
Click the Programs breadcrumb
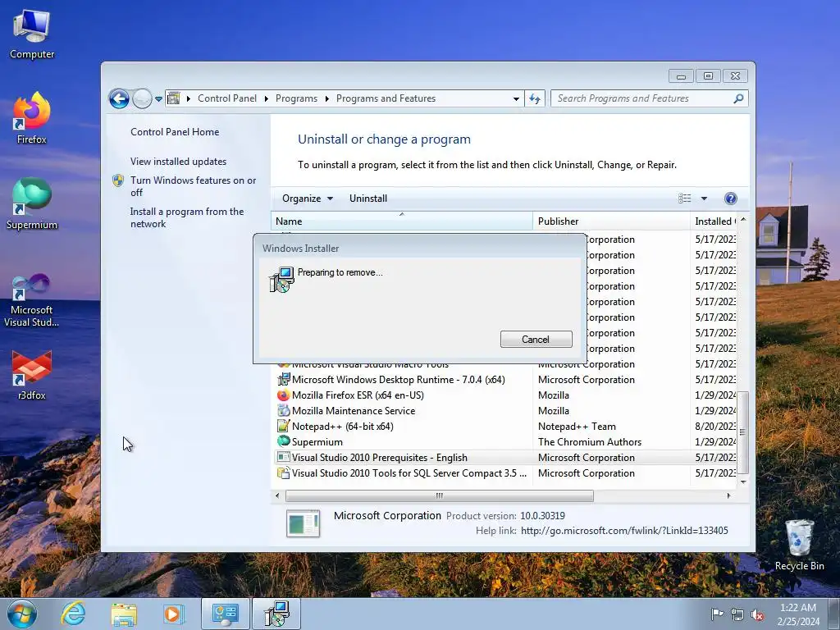[296, 98]
